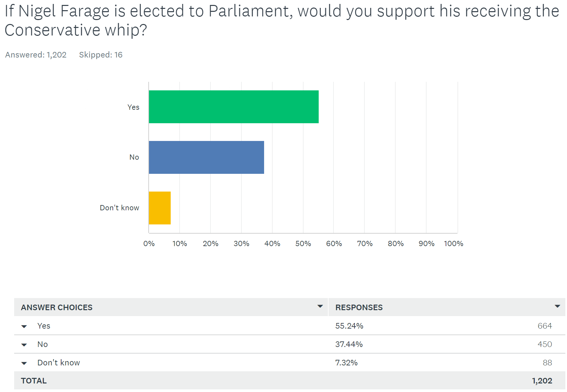The height and width of the screenshot is (392, 567).
Task: Click the yellow Don't know bar
Action: tap(160, 208)
